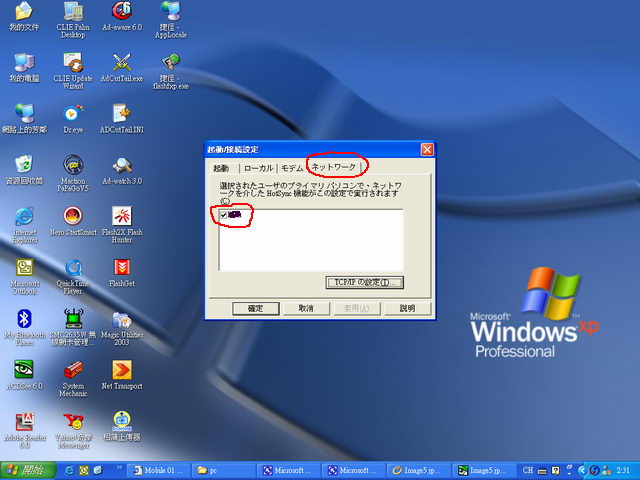Viewport: 640px width, 480px height.
Task: Open TCP/IP の設定 button
Action: [364, 282]
